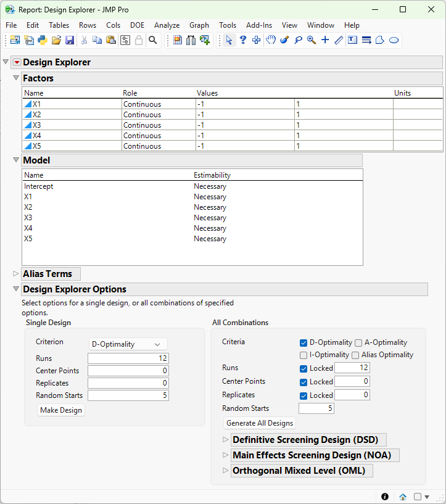Screen dimensions: 446x504
Task: Select the Magnifier zoom tool
Action: pyautogui.click(x=312, y=40)
